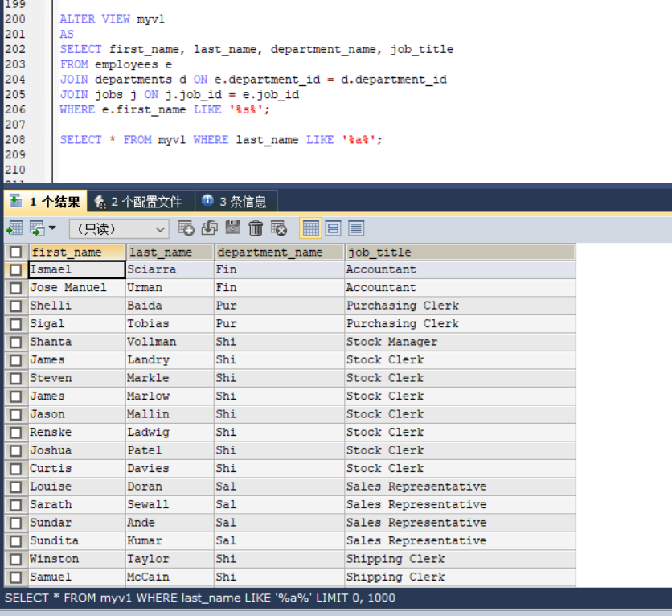Toggle the select-all header checkbox
Viewport: 672px width, 616px height.
(16, 252)
